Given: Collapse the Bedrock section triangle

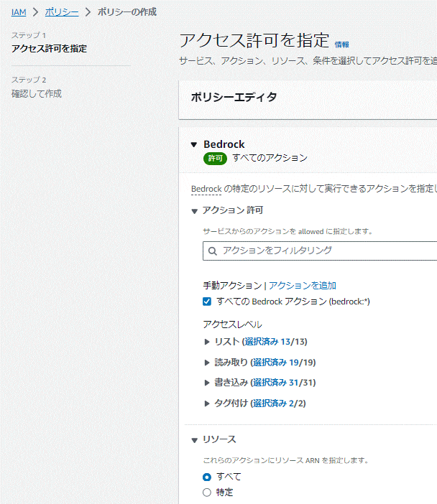Looking at the screenshot, I should (x=194, y=144).
